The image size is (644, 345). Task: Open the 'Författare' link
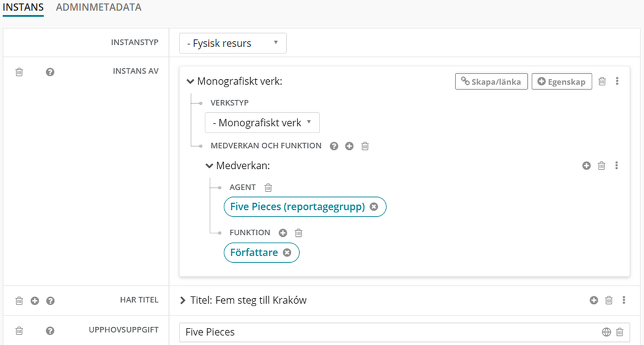pyautogui.click(x=254, y=252)
